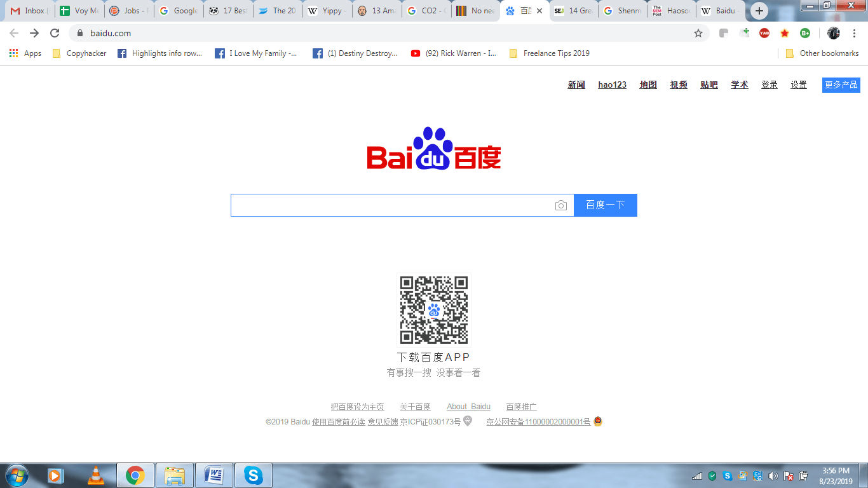Switch to the Voy Me tab
Image resolution: width=868 pixels, height=488 pixels.
click(79, 11)
